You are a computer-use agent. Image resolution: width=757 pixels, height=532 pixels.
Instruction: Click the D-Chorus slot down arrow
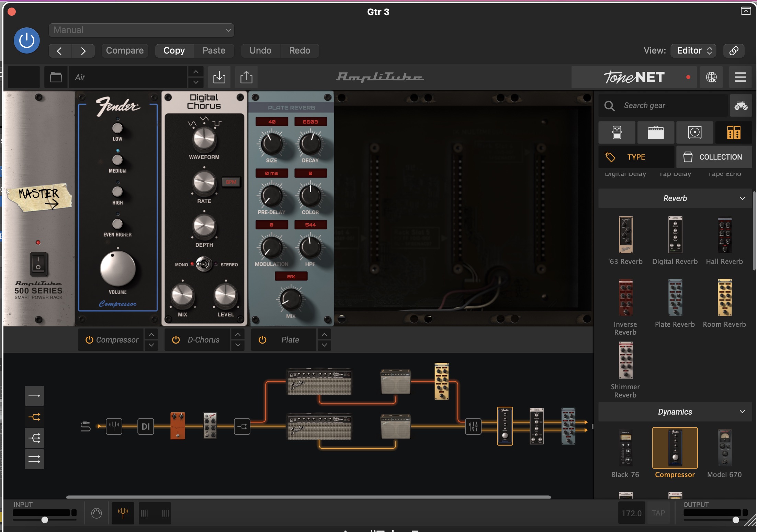tap(238, 345)
